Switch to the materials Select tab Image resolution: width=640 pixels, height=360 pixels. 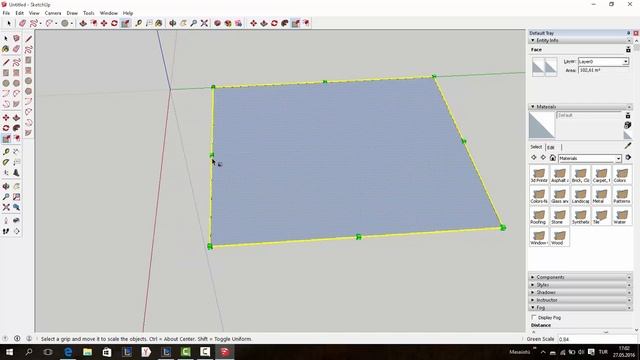pyautogui.click(x=536, y=147)
